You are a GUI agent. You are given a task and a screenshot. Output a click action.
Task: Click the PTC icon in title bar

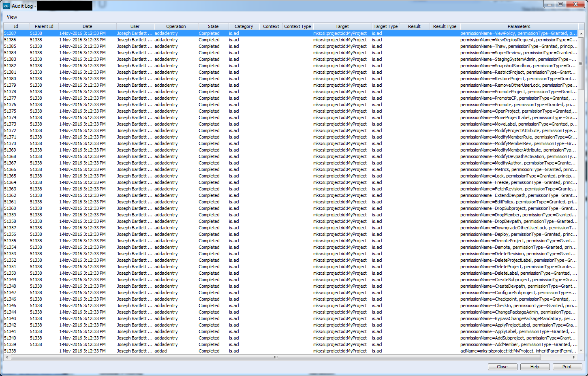coord(6,6)
